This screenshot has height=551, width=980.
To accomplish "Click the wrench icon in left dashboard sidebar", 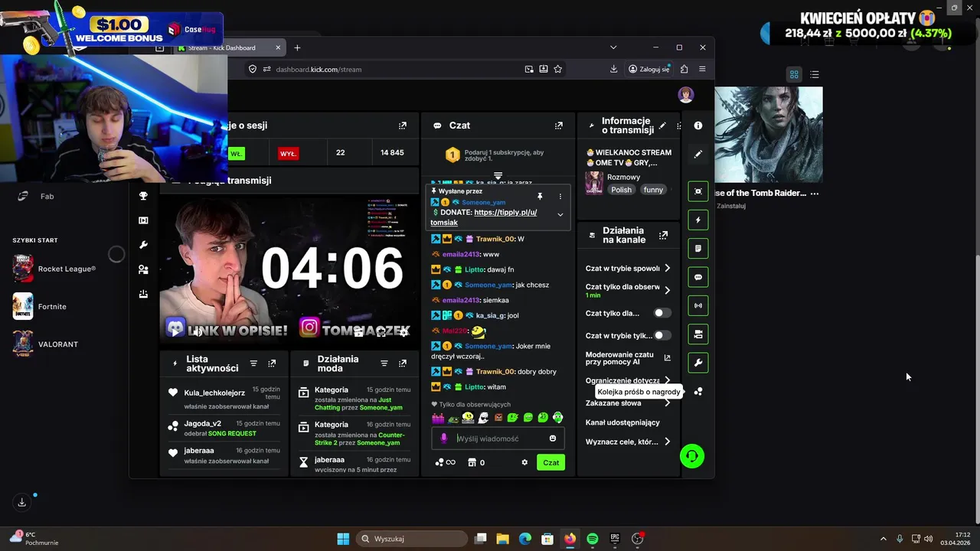I will coord(143,245).
